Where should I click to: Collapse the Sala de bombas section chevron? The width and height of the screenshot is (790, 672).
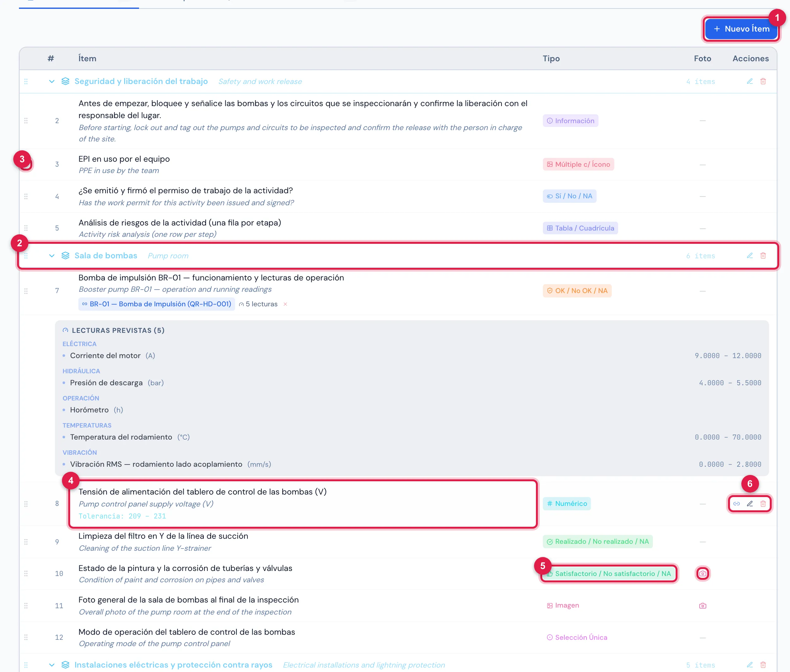tap(52, 255)
